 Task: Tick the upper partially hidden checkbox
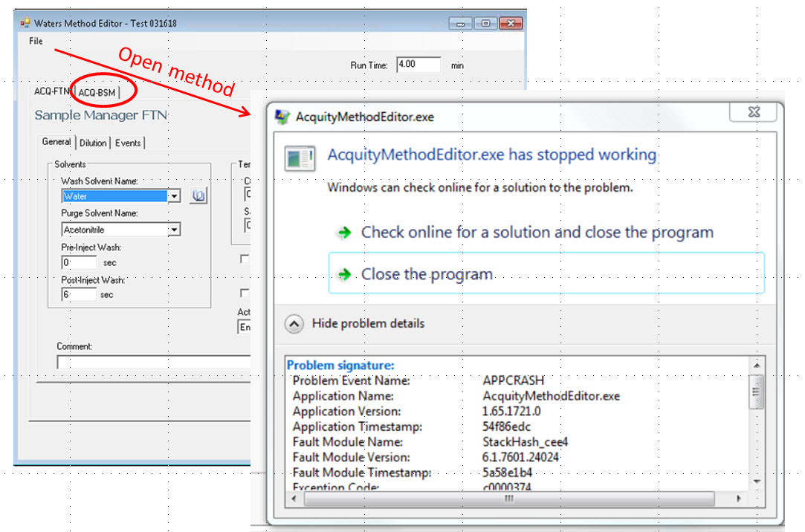[x=244, y=259]
